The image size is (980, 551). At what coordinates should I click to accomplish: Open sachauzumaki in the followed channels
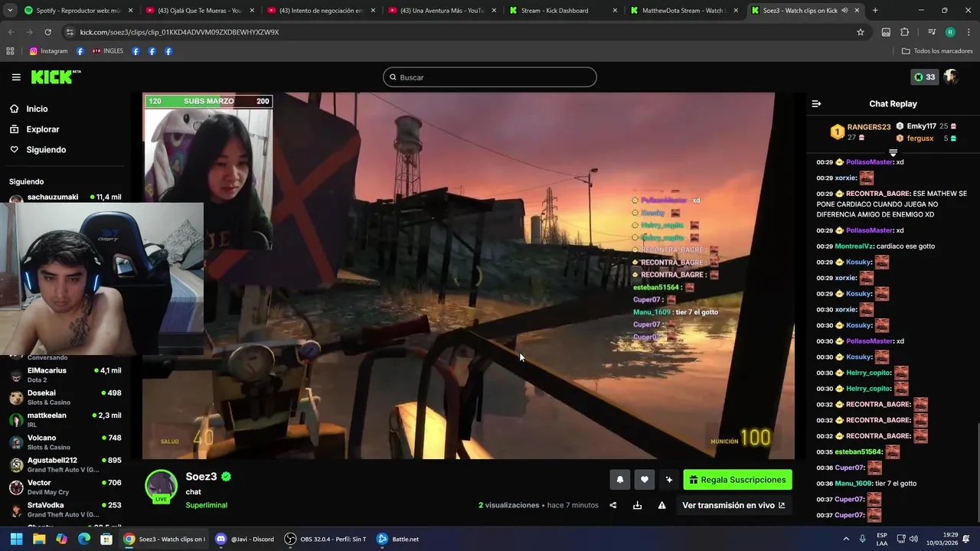click(x=65, y=197)
